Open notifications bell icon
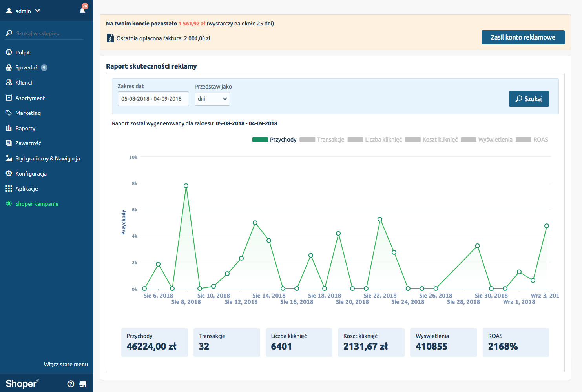 pos(82,11)
